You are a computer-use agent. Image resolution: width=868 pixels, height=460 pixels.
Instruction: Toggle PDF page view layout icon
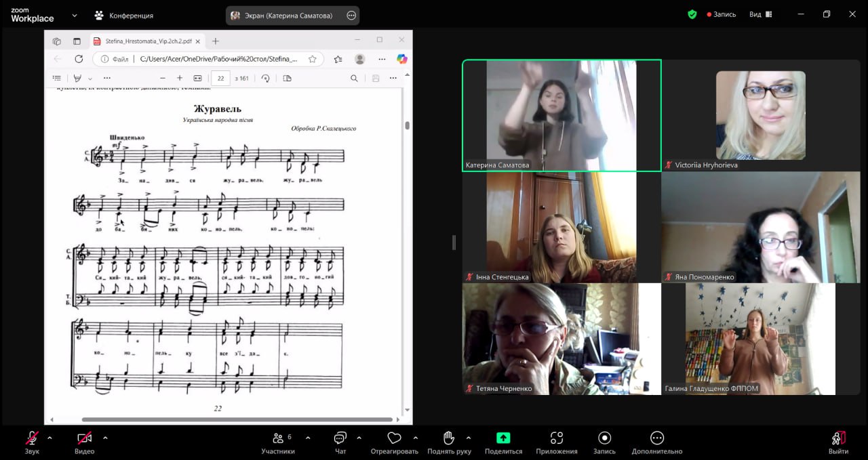(287, 78)
